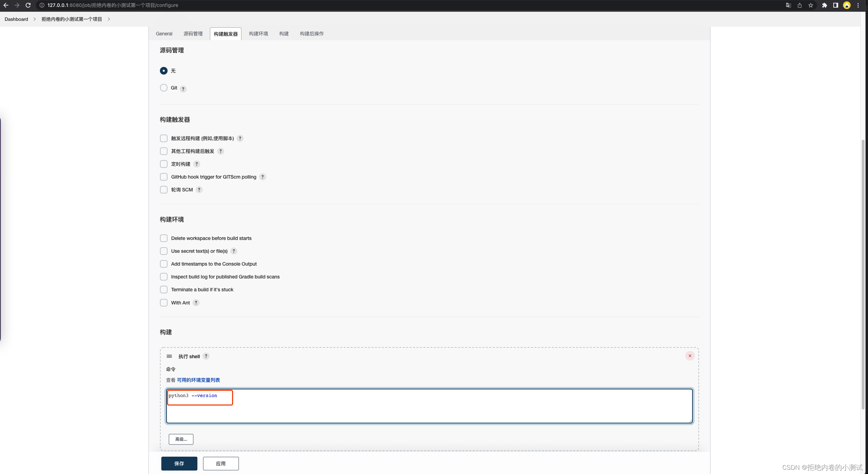The image size is (868, 474).
Task: Go forward in browser history
Action: 17,5
